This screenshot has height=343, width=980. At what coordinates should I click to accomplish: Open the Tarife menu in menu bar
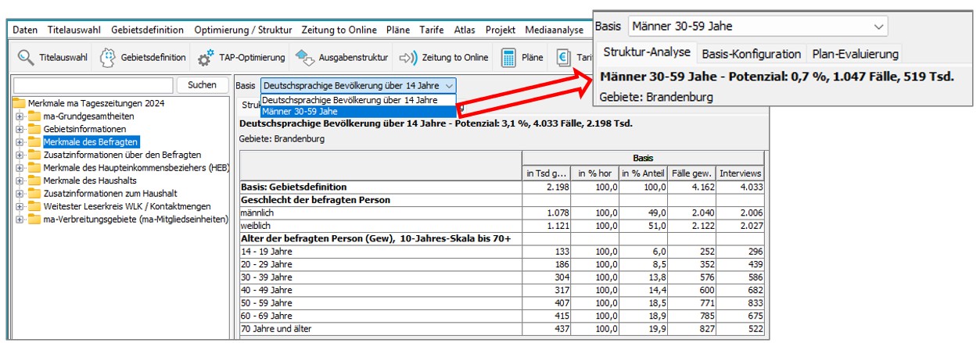(x=432, y=30)
